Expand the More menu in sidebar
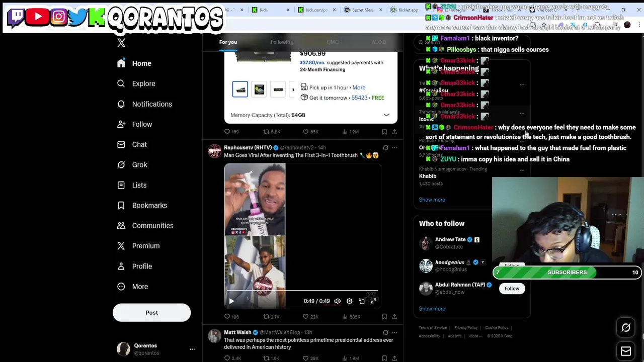 [x=132, y=286]
